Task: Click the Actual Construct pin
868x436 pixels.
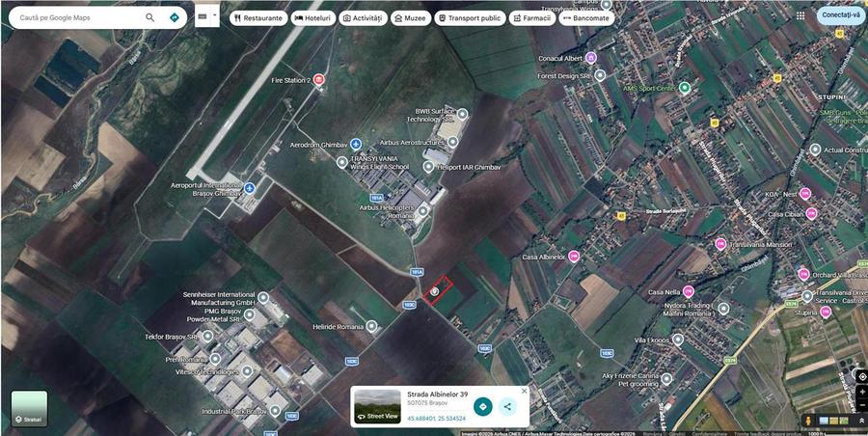Action: tap(815, 149)
